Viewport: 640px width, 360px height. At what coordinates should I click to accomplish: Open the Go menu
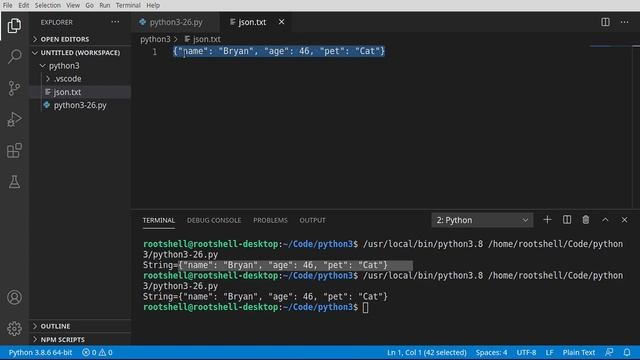tap(89, 5)
